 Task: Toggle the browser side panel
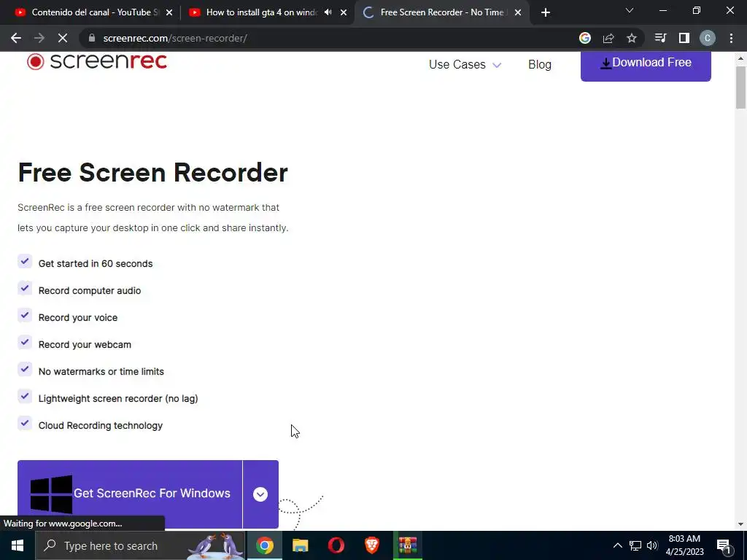[684, 38]
